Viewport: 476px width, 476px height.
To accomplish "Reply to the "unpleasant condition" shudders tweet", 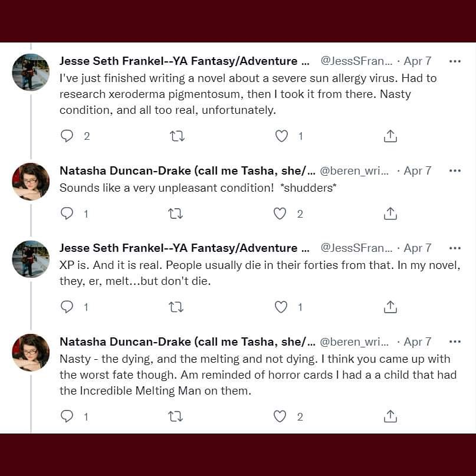I will click(x=67, y=214).
